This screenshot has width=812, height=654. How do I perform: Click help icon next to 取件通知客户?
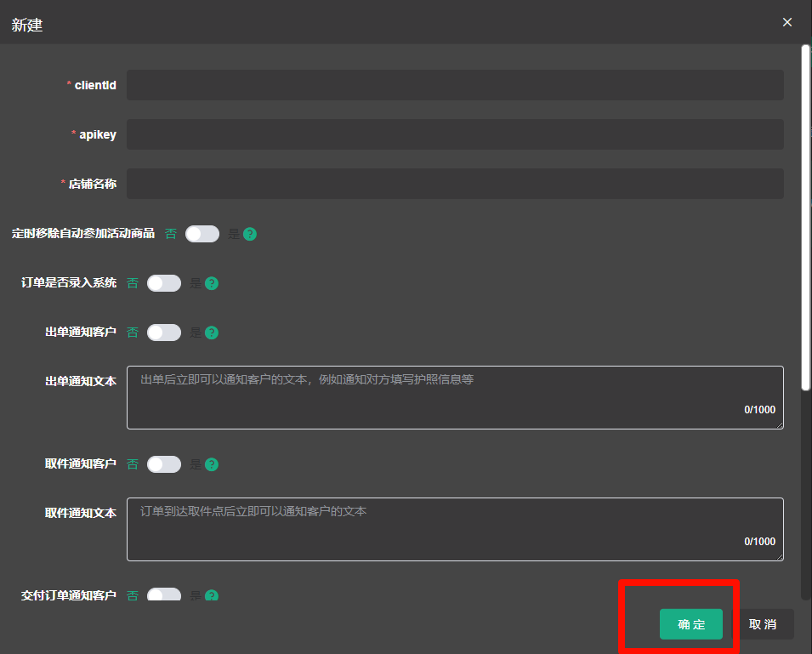[212, 464]
